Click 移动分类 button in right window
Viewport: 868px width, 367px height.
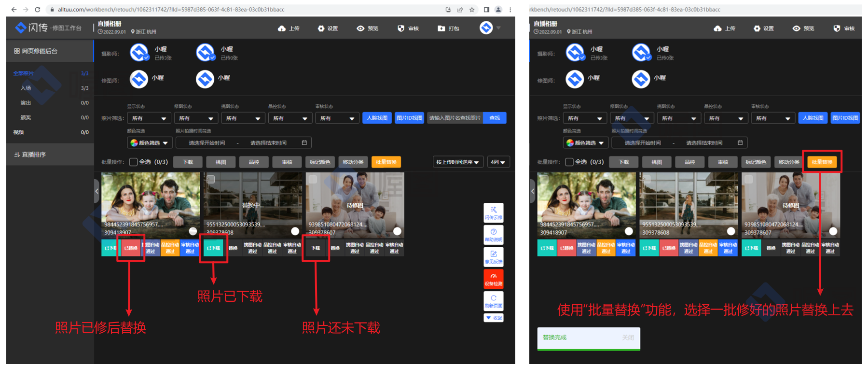pyautogui.click(x=789, y=162)
